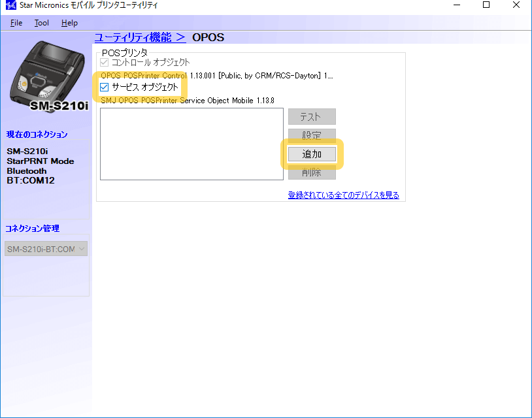Maximize the printer utility window
The image size is (532, 418).
pos(486,6)
